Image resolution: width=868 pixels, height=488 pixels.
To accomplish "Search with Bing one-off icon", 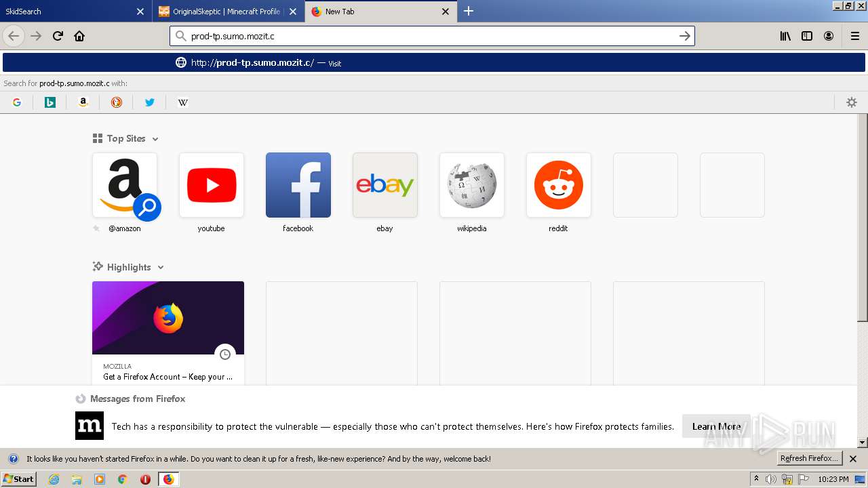I will (50, 102).
